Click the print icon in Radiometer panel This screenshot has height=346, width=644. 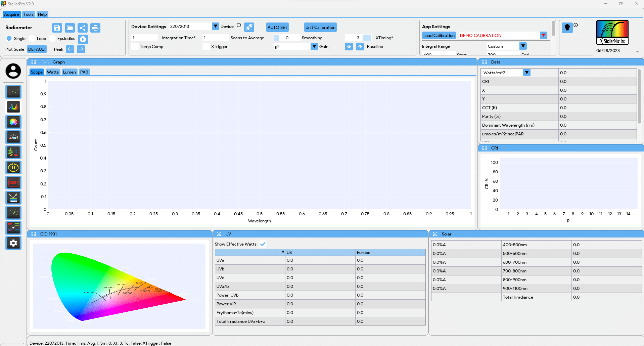[95, 28]
